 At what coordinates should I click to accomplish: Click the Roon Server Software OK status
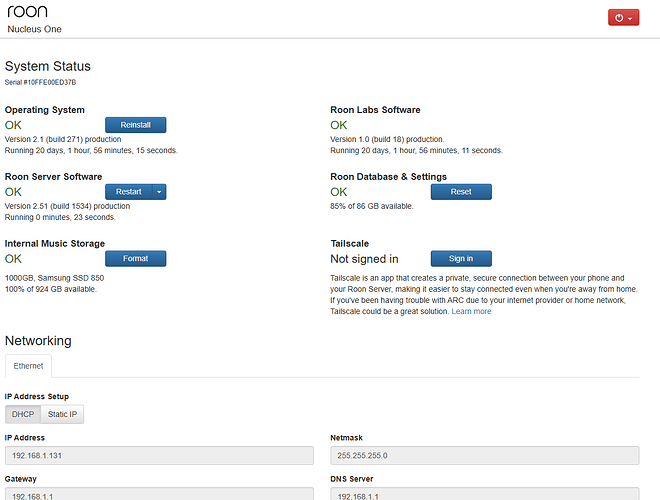coord(13,192)
